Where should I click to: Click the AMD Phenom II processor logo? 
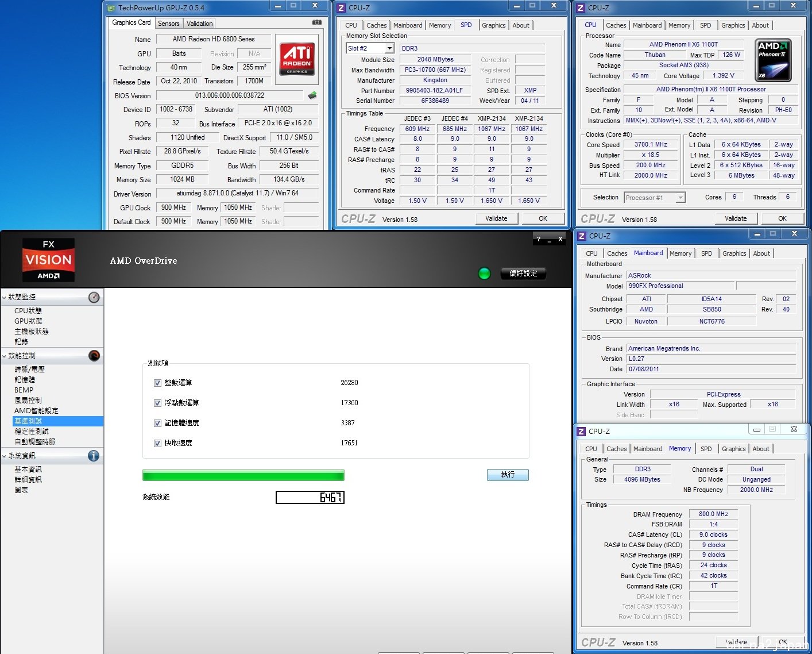pyautogui.click(x=774, y=60)
